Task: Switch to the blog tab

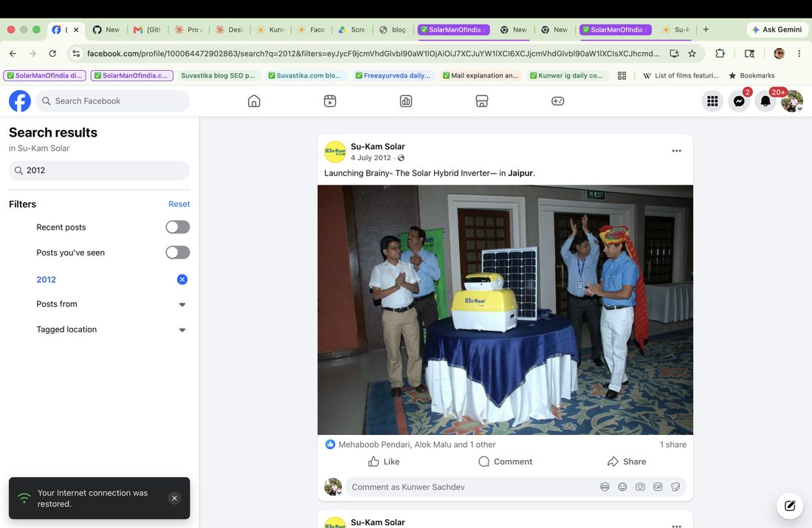Action: click(393, 30)
